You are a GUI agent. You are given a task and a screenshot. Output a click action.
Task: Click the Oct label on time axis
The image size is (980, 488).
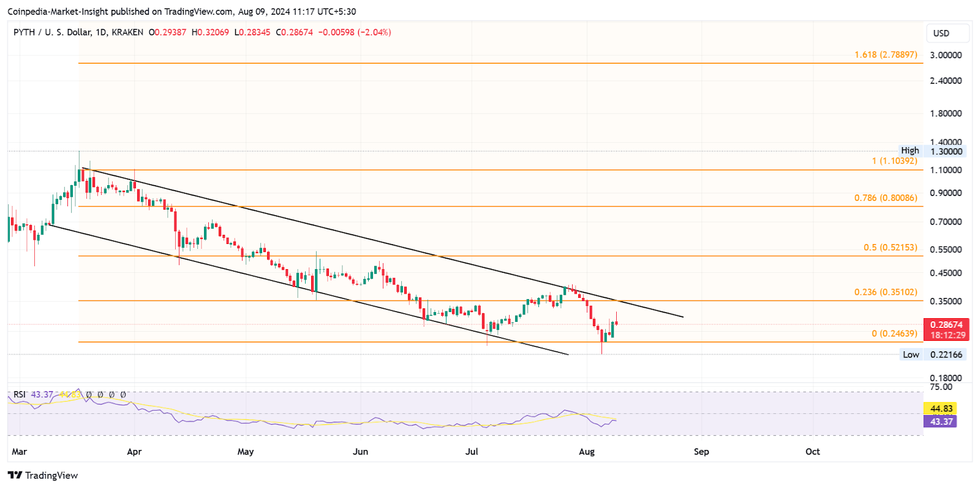(813, 451)
